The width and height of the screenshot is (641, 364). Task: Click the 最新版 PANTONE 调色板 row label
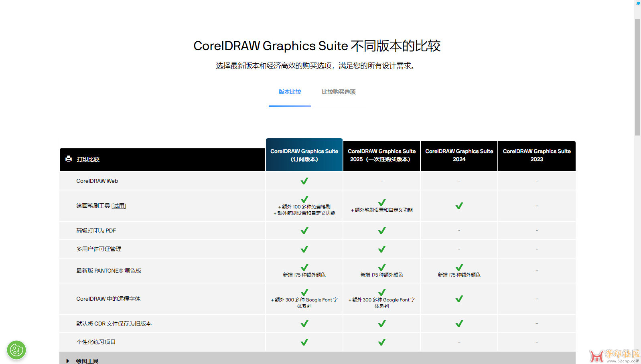pos(109,271)
